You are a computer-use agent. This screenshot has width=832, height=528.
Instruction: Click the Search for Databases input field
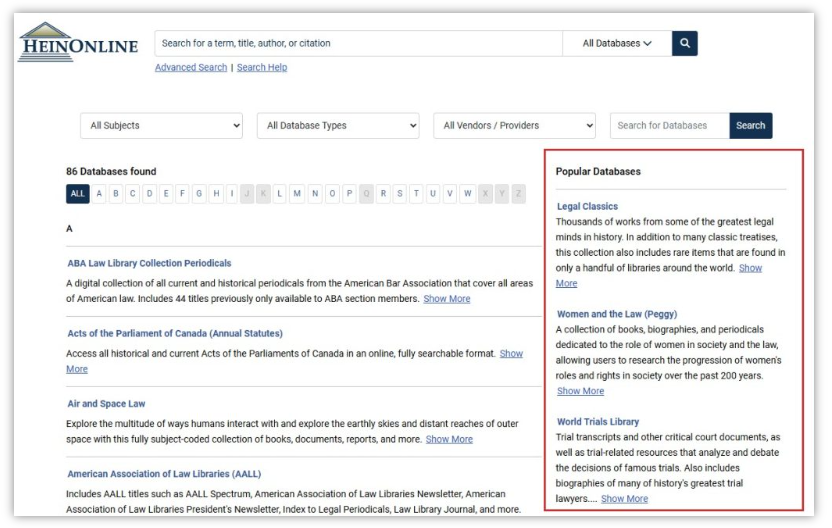click(669, 126)
